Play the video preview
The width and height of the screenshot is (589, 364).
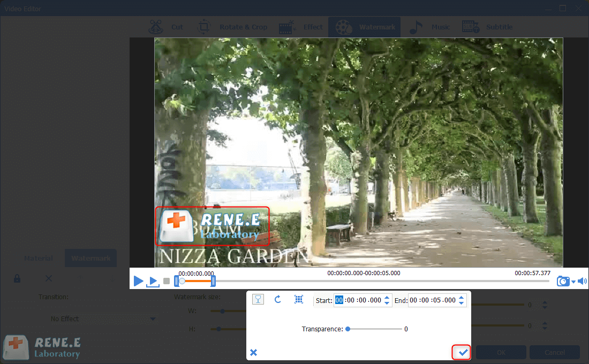click(x=138, y=281)
